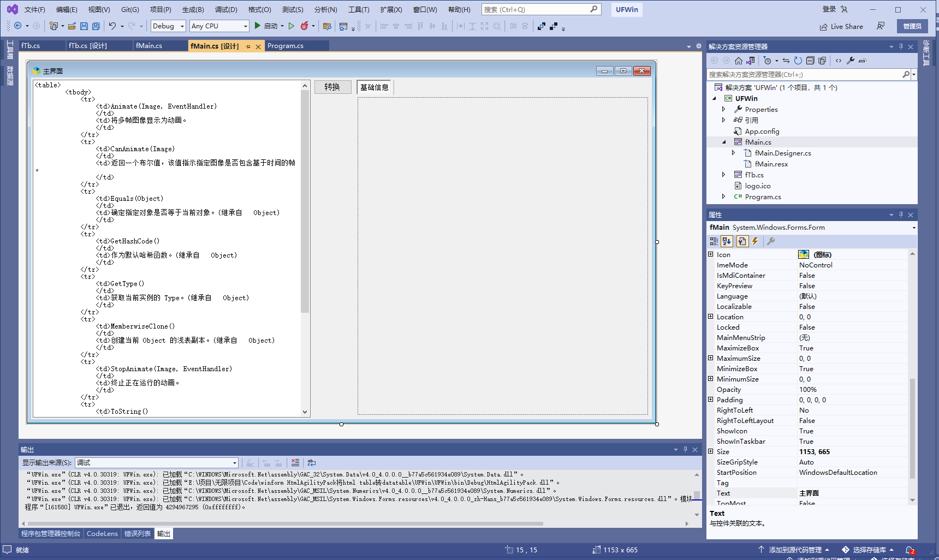
Task: Show the properties page button in Properties
Action: click(x=742, y=241)
